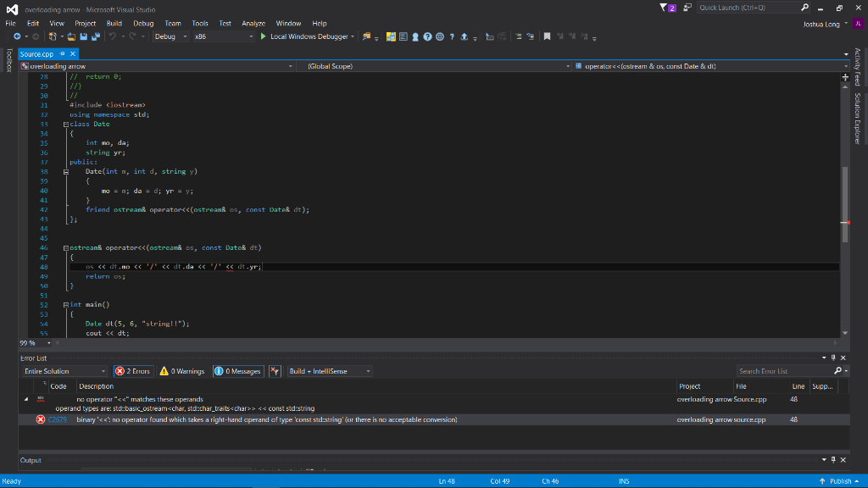Click the editor split window handle

coord(845,77)
